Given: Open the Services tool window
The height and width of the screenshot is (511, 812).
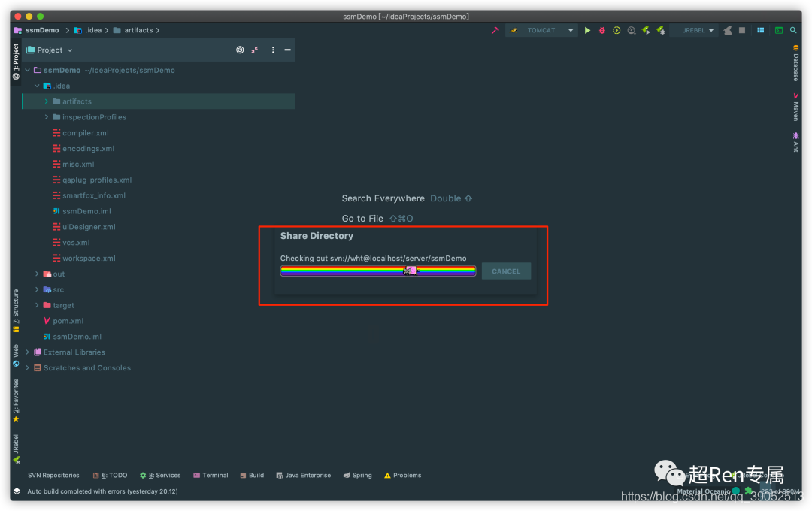Looking at the screenshot, I should coord(160,476).
